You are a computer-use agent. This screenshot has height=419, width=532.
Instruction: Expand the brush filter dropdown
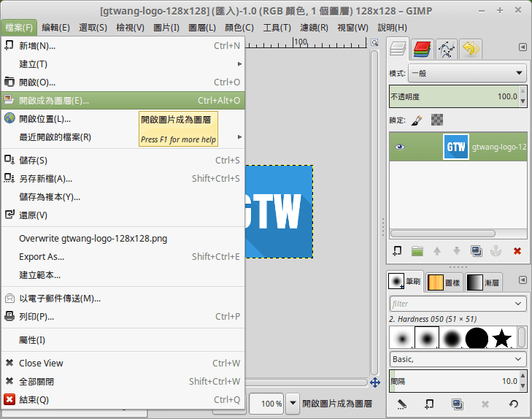457,304
